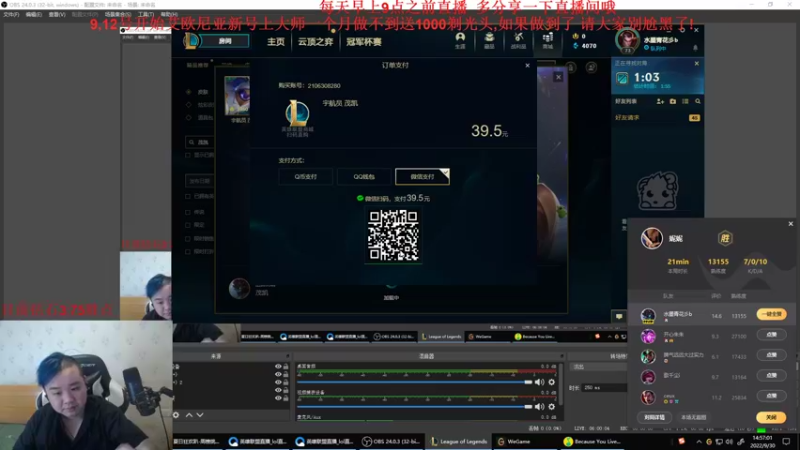Move the source down with the down arrow

200,415
